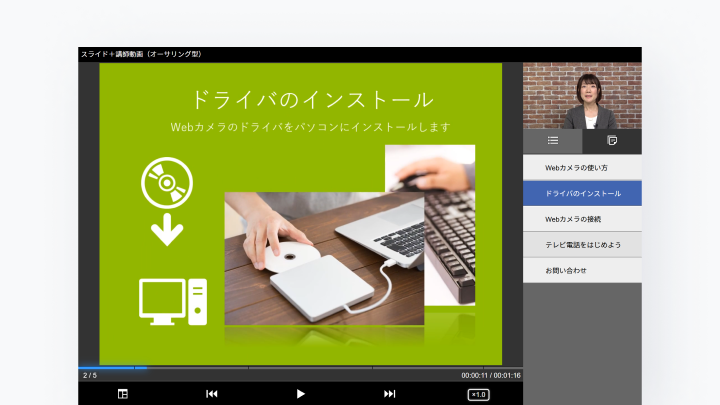Click the player title スライド＋講師動画
Screen dimensions: 720x405
tap(141, 54)
